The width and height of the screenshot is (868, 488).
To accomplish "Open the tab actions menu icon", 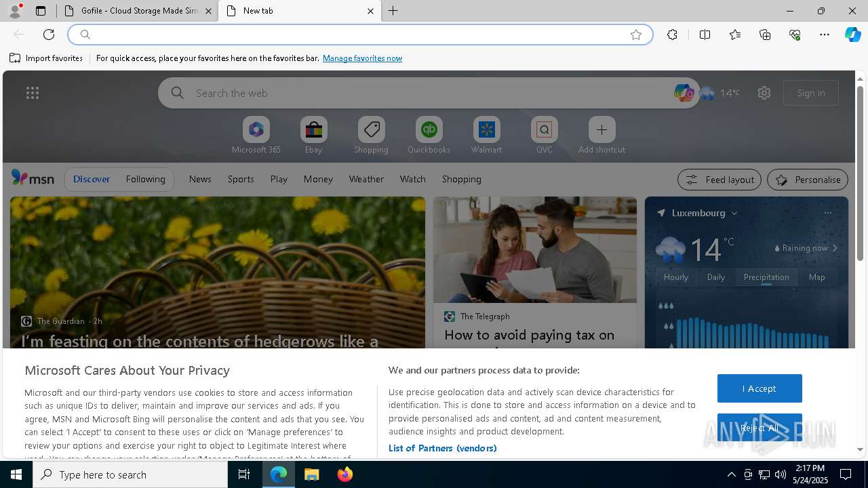I will 41,11.
